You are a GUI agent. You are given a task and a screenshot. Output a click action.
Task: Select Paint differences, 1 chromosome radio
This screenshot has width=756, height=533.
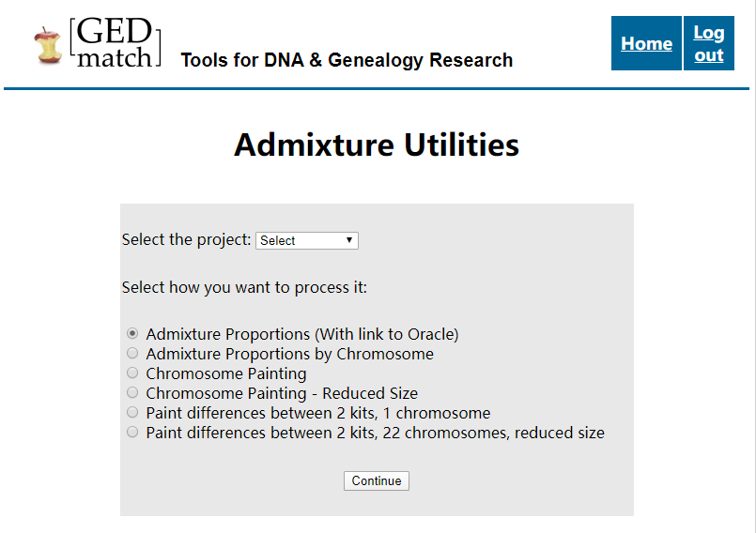click(132, 413)
